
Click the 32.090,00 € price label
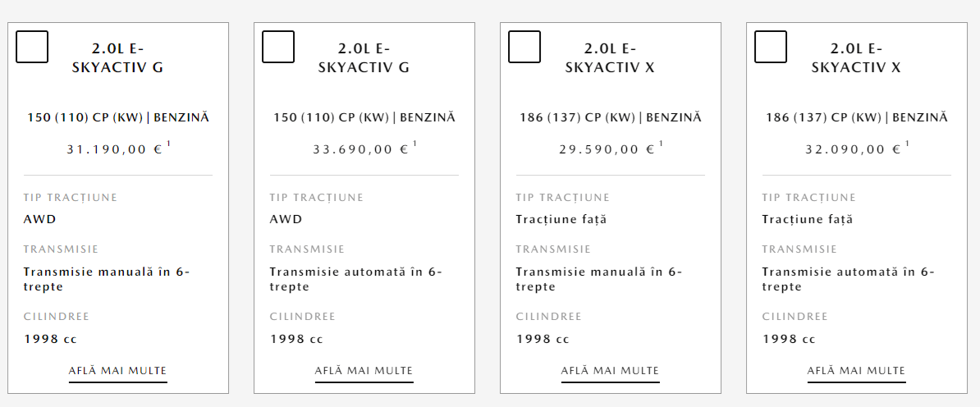pos(853,149)
